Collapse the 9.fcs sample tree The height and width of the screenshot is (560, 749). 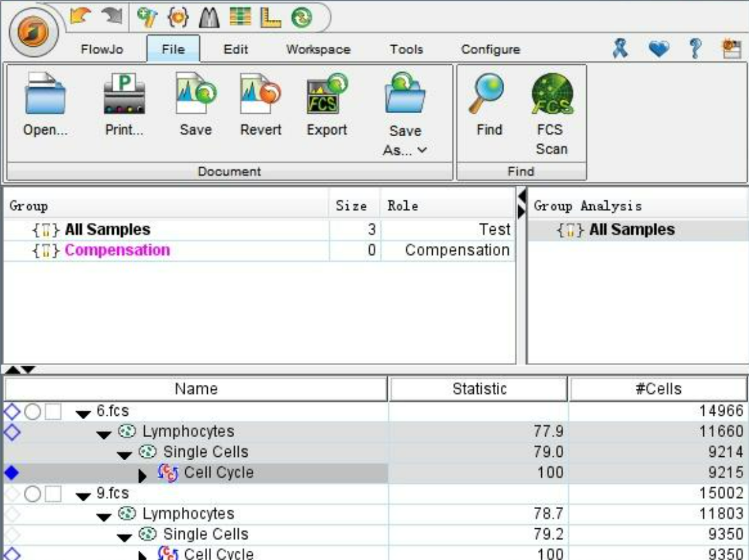point(83,497)
